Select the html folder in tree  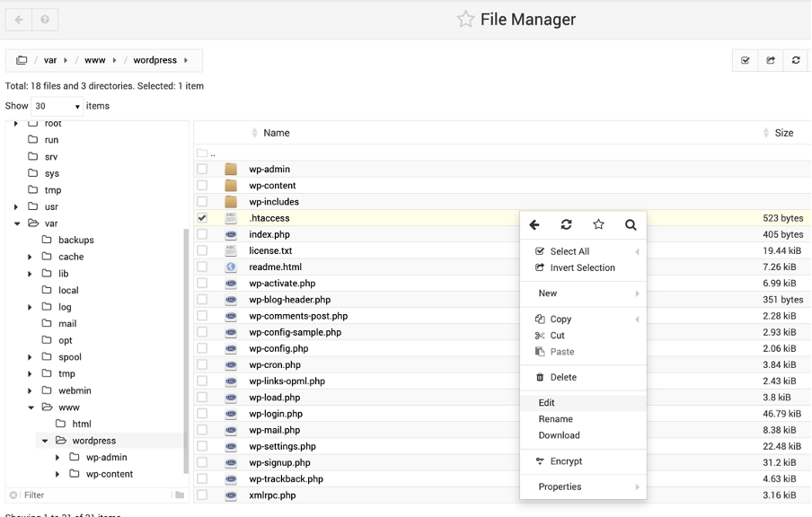(x=82, y=425)
